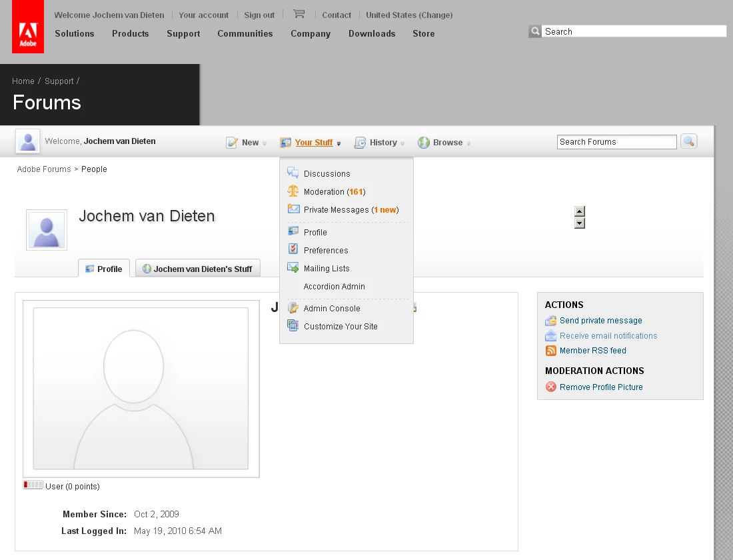Click the Remove Profile Picture link
Screen dimensions: 733x560
tap(601, 387)
